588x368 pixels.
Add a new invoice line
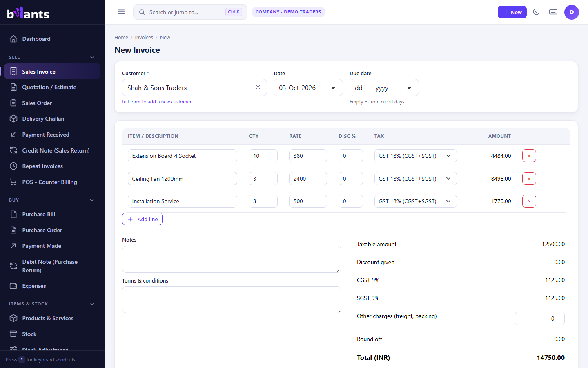(x=142, y=219)
